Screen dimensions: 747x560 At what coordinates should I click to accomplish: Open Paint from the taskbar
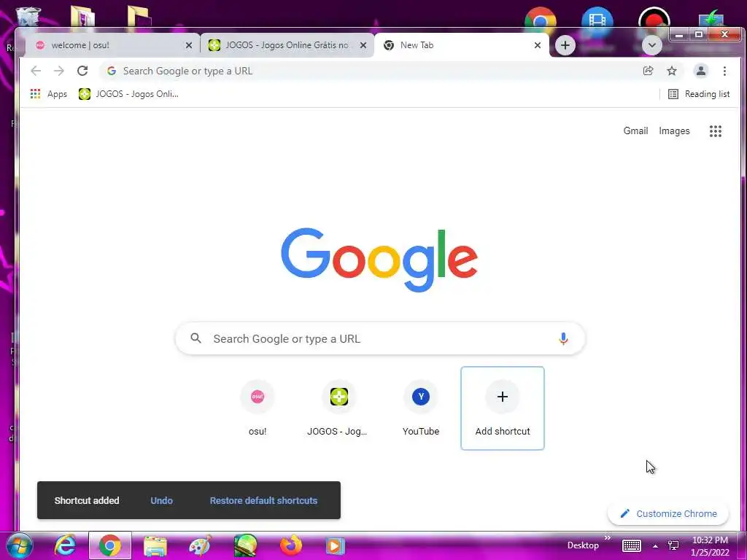point(200,545)
